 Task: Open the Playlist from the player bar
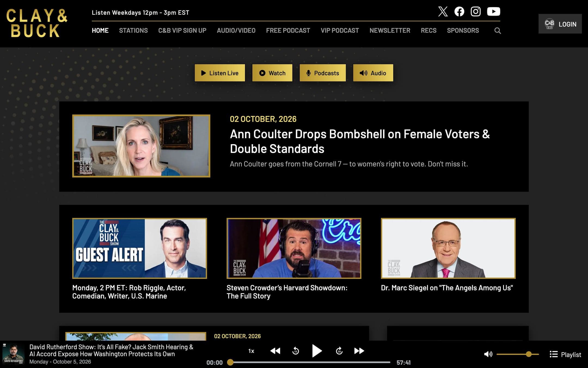pos(565,354)
